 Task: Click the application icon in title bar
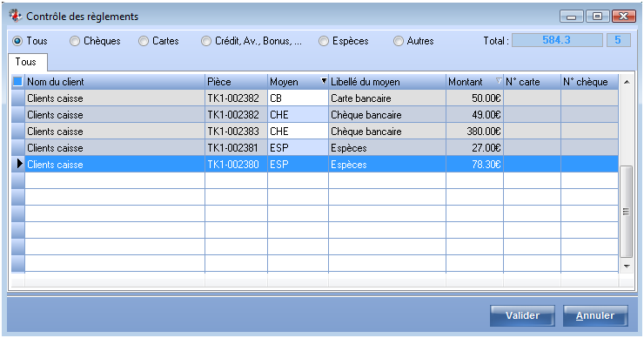(x=15, y=16)
